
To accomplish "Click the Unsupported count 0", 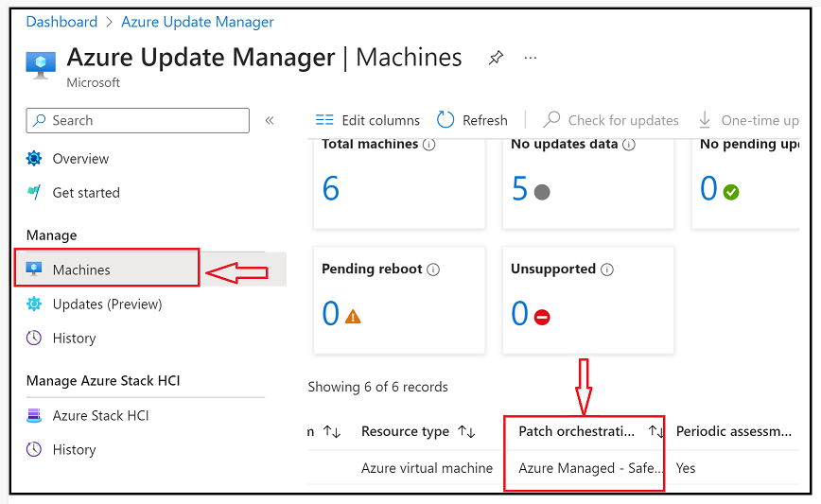I will [520, 314].
